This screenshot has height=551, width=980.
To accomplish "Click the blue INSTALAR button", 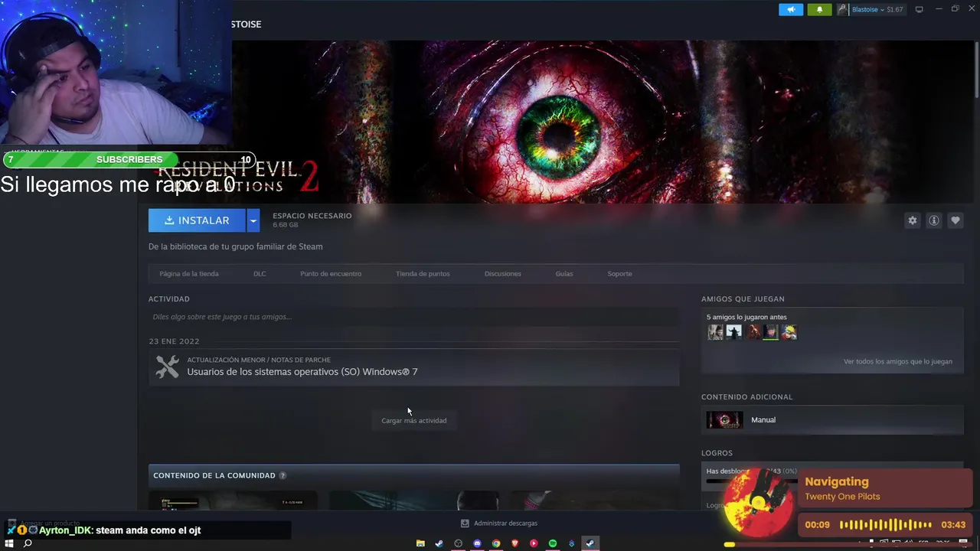I will [197, 220].
